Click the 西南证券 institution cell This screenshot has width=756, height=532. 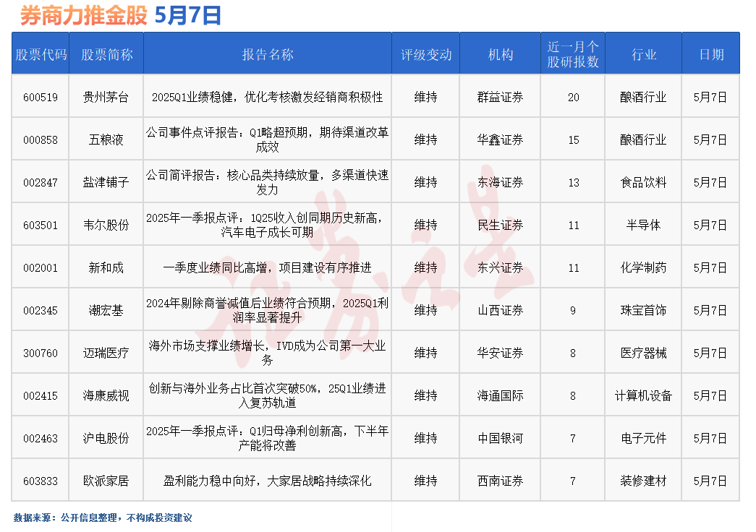tap(501, 481)
